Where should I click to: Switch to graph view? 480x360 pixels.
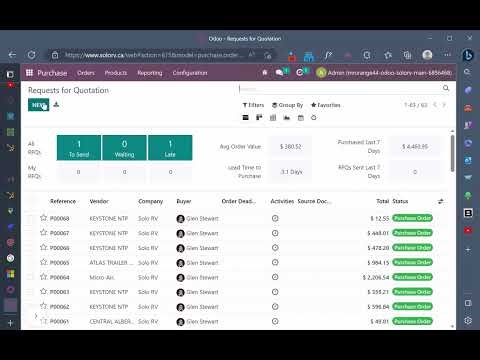point(287,117)
